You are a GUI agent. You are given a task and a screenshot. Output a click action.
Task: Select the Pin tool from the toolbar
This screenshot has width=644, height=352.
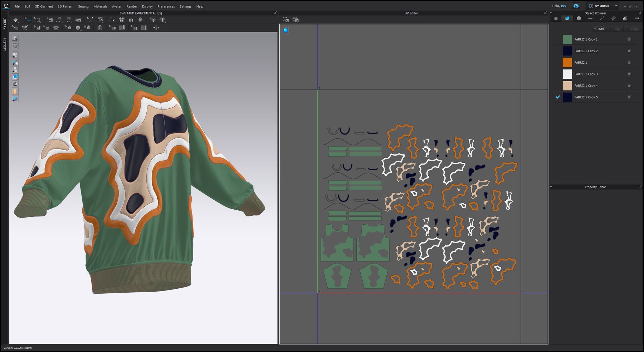tap(90, 20)
